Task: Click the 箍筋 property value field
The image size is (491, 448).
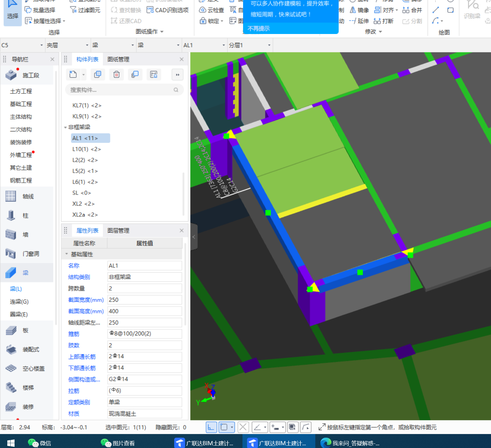Action: coord(145,334)
